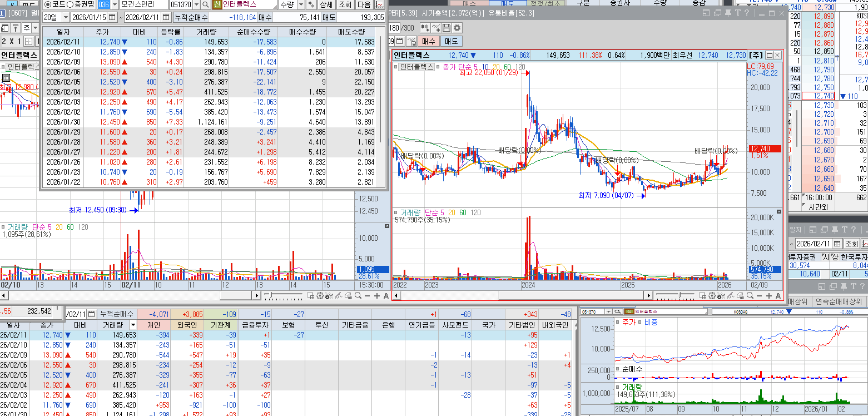
Task: Click the help question mark in title bar
Action: pos(747,13)
